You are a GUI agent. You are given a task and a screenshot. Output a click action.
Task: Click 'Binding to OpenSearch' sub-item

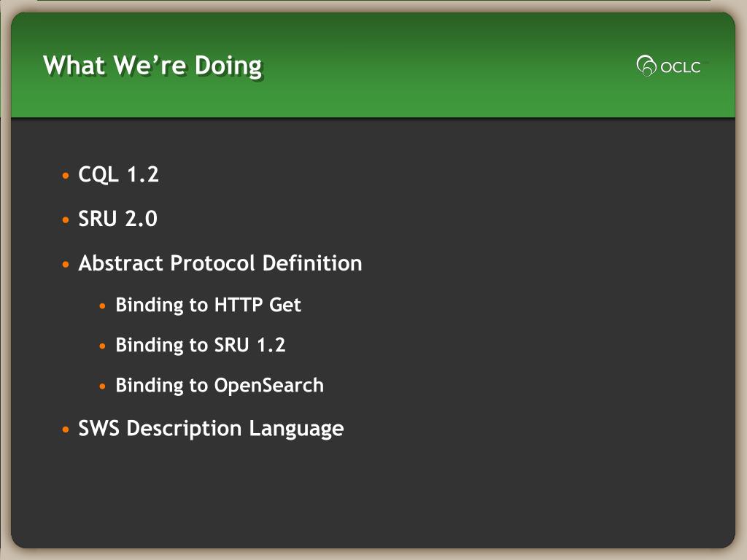pos(220,385)
